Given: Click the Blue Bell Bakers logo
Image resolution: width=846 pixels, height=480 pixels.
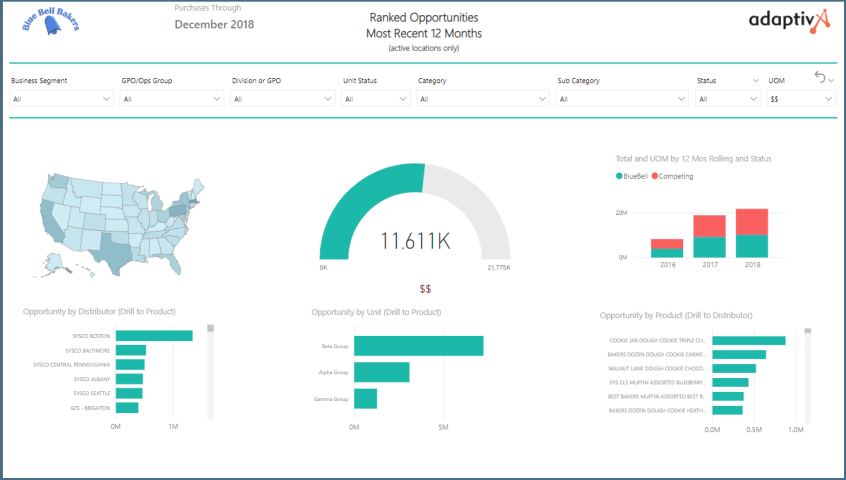Looking at the screenshot, I should 50,22.
